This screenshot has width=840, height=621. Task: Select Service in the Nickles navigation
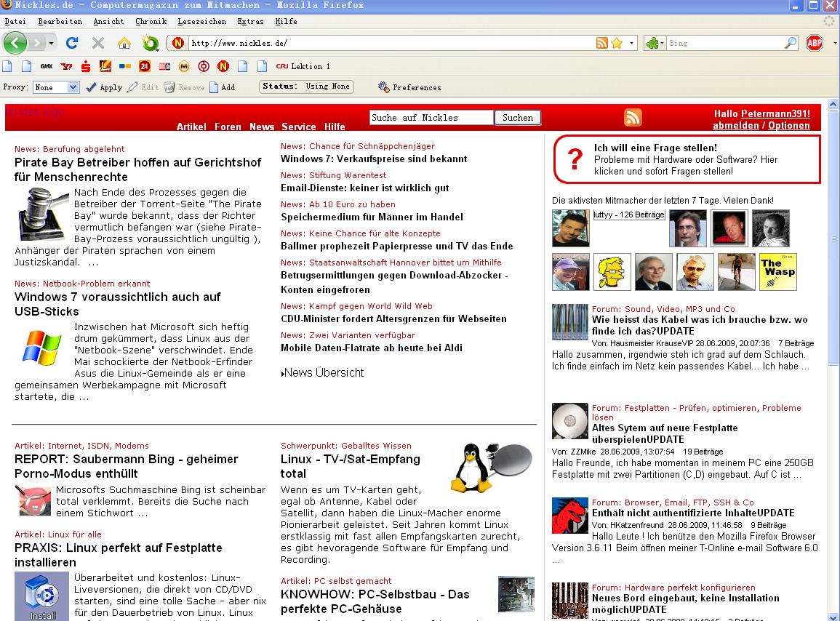coord(298,127)
